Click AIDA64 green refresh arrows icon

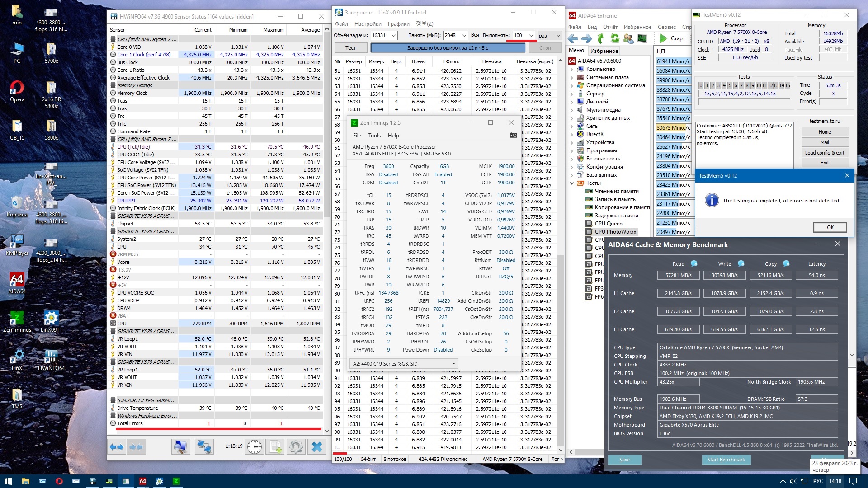point(615,38)
